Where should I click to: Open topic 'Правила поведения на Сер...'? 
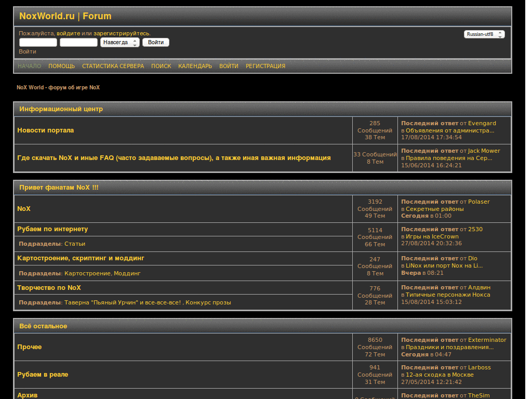[x=449, y=158]
